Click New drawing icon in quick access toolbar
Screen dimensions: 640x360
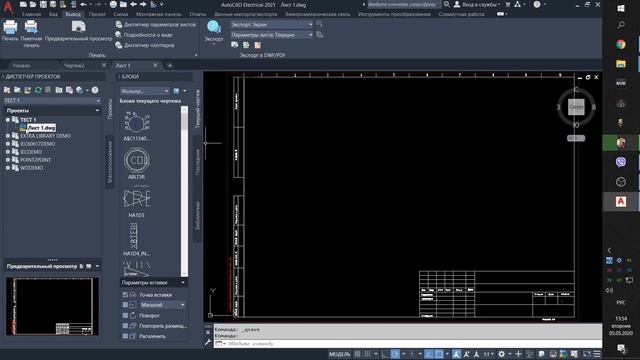tap(23, 4)
